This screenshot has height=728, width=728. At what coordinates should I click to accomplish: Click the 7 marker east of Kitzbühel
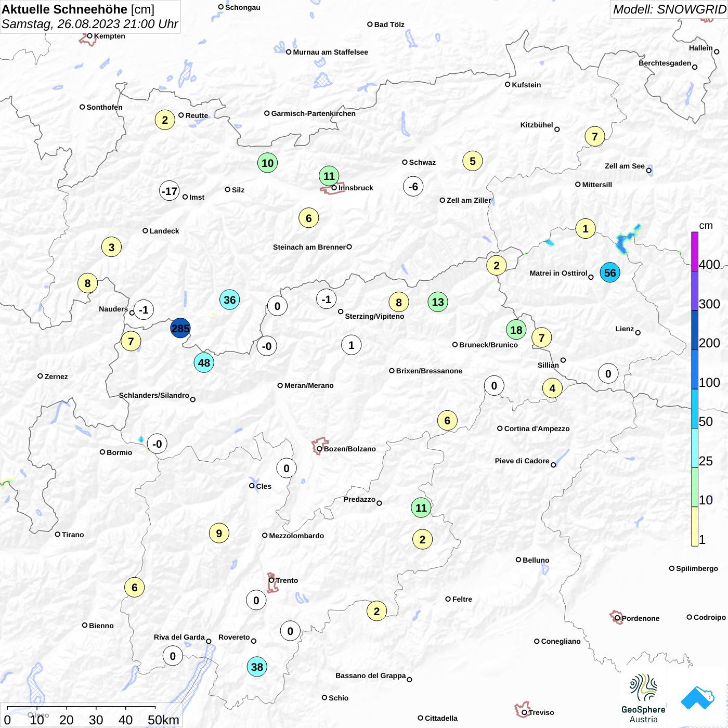click(595, 136)
